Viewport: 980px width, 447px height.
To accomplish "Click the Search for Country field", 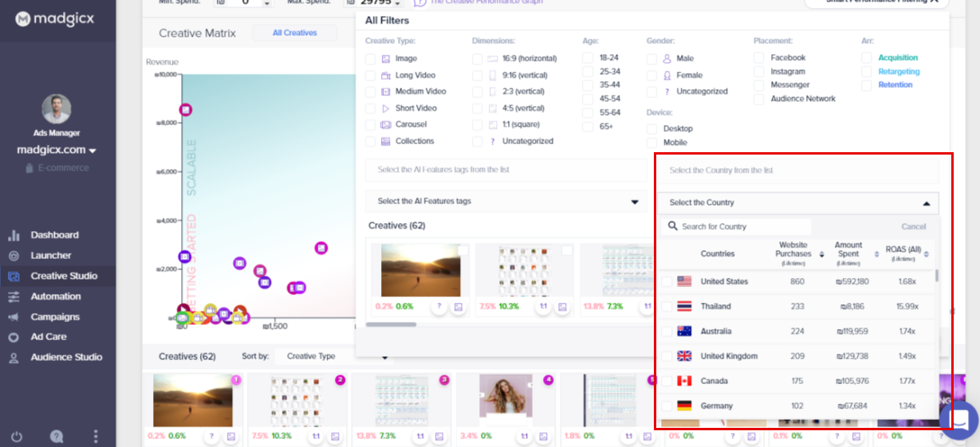I will coord(739,226).
